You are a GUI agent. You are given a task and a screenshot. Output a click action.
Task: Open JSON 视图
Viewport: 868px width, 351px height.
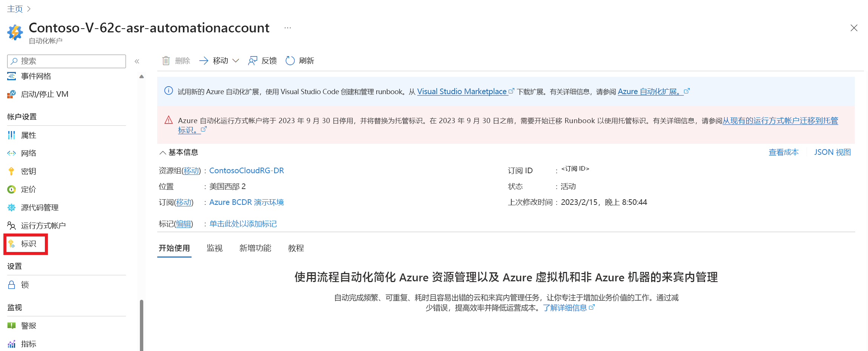click(x=832, y=152)
